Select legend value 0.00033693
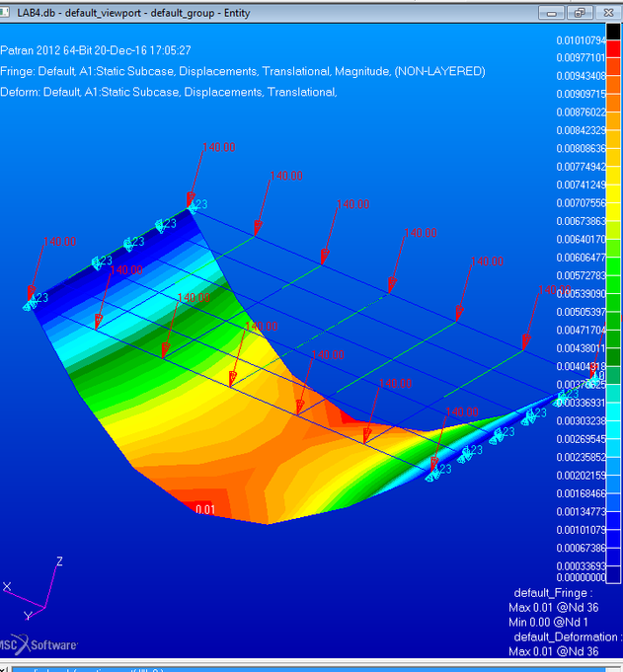The image size is (623, 672). pyautogui.click(x=581, y=565)
